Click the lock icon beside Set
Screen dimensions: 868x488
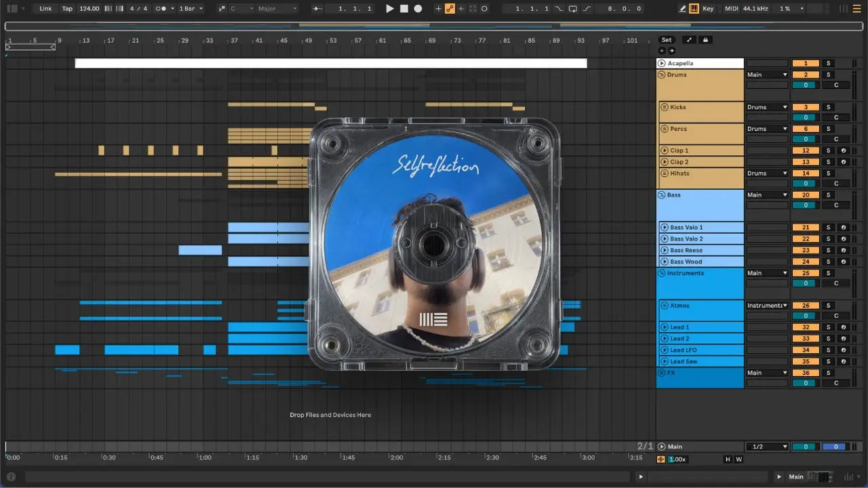tap(705, 40)
